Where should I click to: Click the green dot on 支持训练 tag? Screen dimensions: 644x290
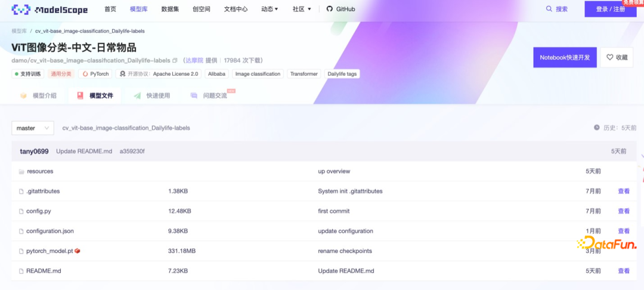pos(17,74)
